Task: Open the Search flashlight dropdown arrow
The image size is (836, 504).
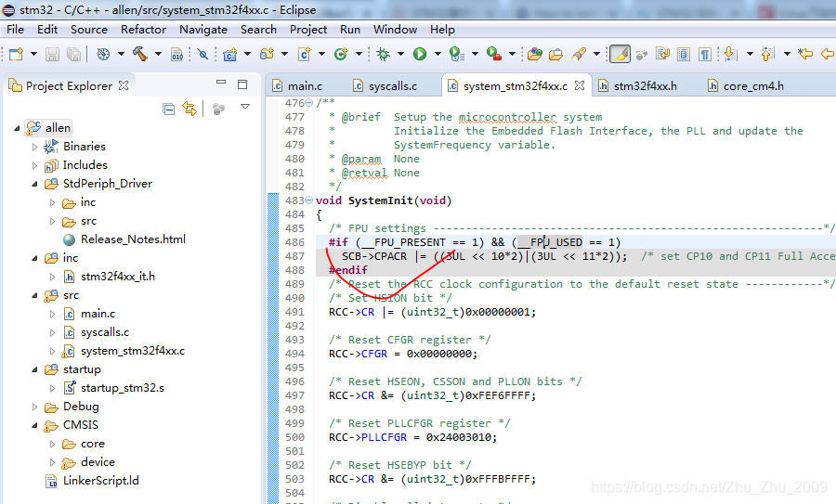Action: coord(596,54)
